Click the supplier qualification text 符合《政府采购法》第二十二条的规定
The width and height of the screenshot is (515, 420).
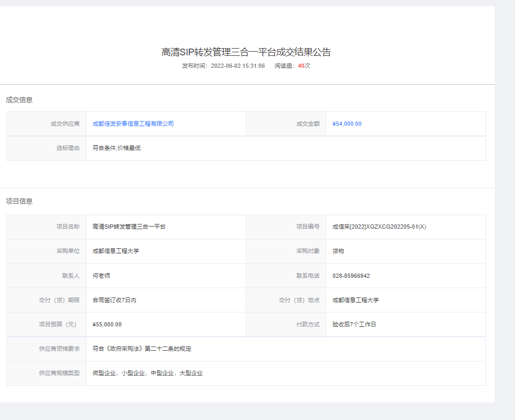pyautogui.click(x=142, y=349)
